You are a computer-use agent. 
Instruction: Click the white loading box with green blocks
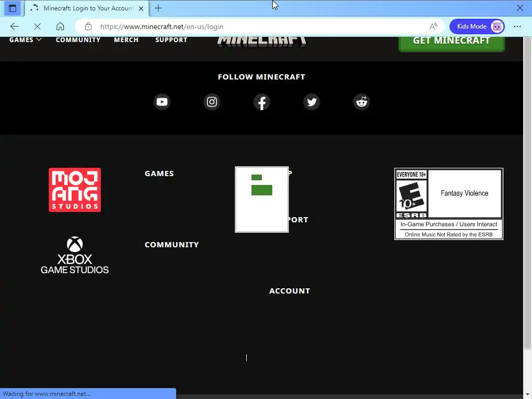(x=262, y=199)
